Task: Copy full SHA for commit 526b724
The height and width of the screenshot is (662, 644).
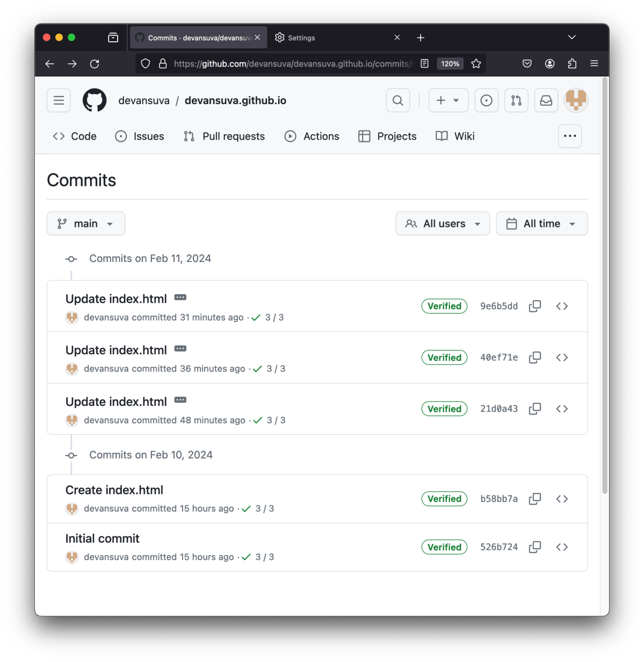Action: [535, 547]
